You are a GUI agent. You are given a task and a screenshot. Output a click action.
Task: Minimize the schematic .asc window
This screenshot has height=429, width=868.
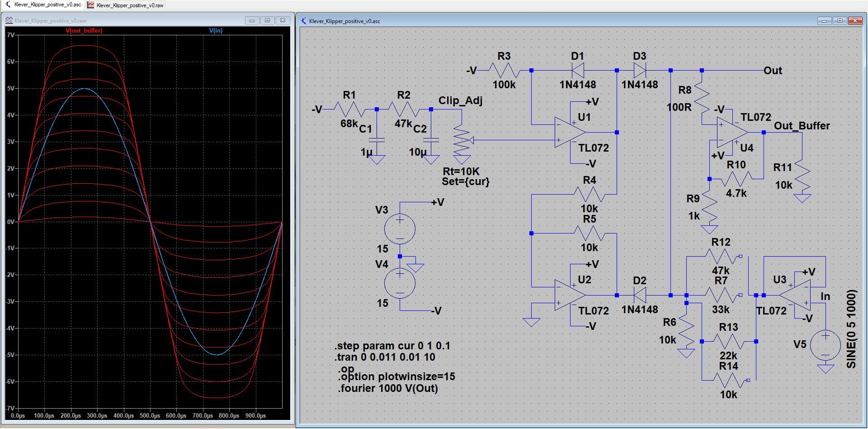pos(825,21)
